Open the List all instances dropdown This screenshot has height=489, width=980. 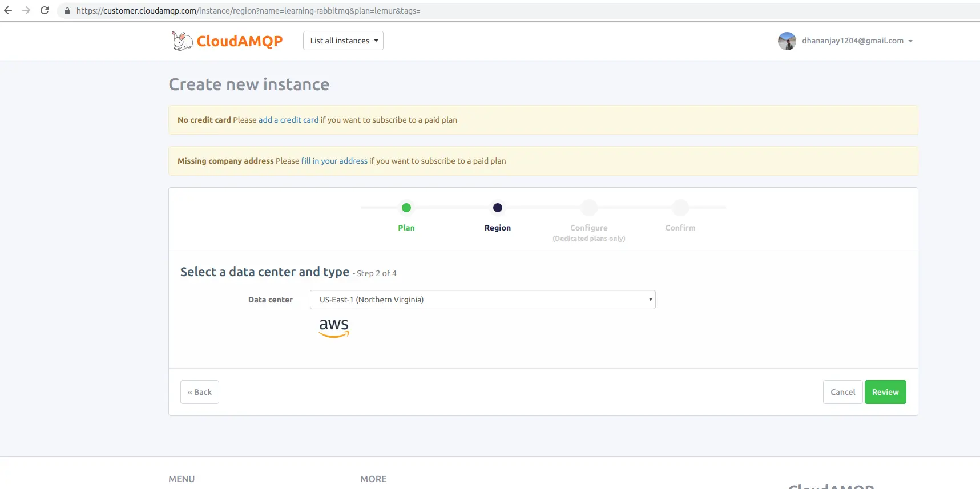(x=343, y=41)
